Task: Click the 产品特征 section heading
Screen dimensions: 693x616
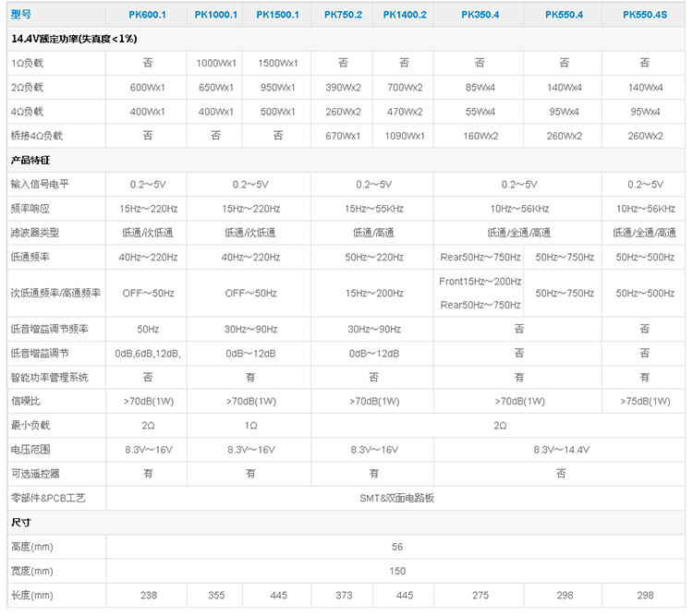Action: pos(30,161)
